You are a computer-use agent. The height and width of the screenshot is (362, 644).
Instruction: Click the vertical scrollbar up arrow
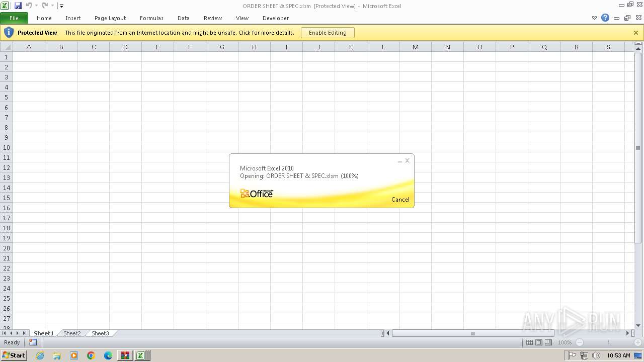[638, 50]
